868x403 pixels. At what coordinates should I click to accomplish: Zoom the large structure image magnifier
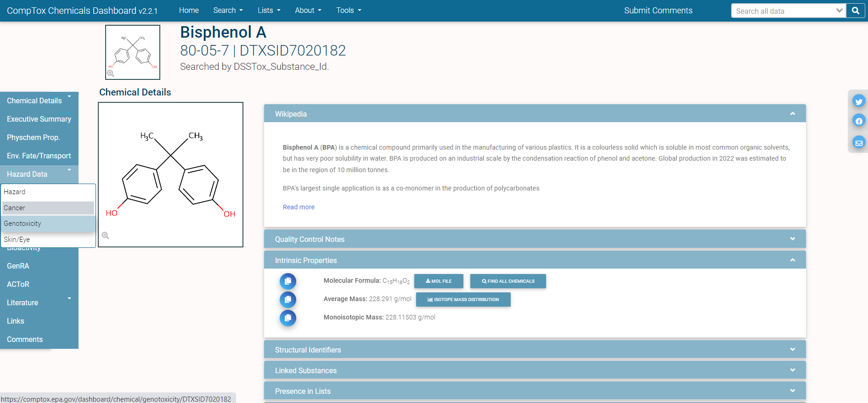[106, 235]
